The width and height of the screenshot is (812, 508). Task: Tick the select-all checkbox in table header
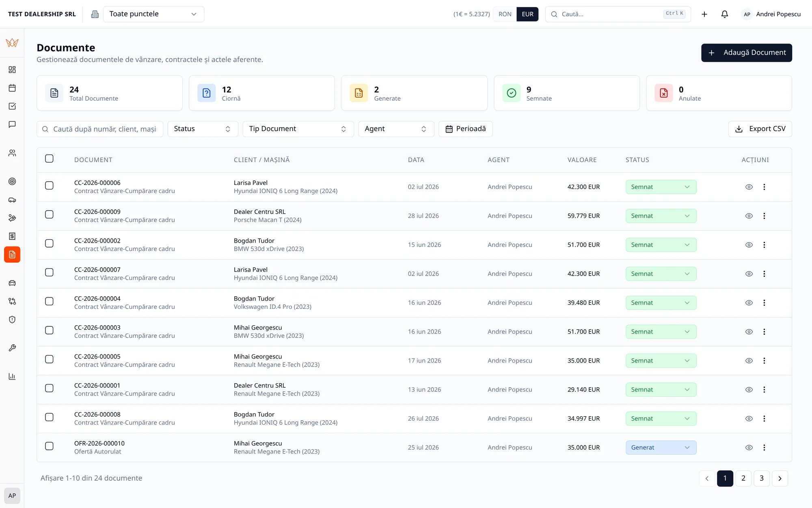pos(49,158)
